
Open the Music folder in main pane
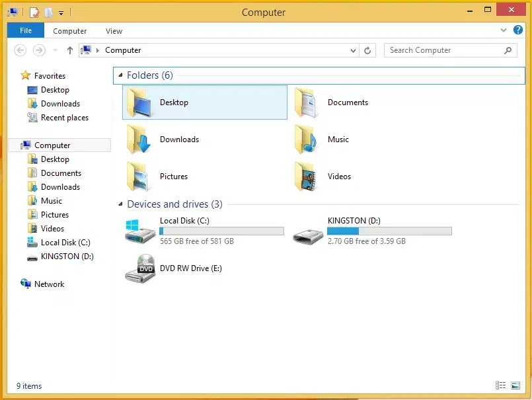[308, 140]
